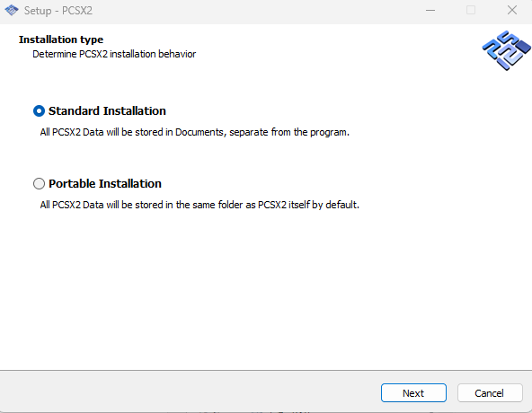Abort setup with the Cancel button
Image resolution: width=532 pixels, height=413 pixels.
(490, 393)
